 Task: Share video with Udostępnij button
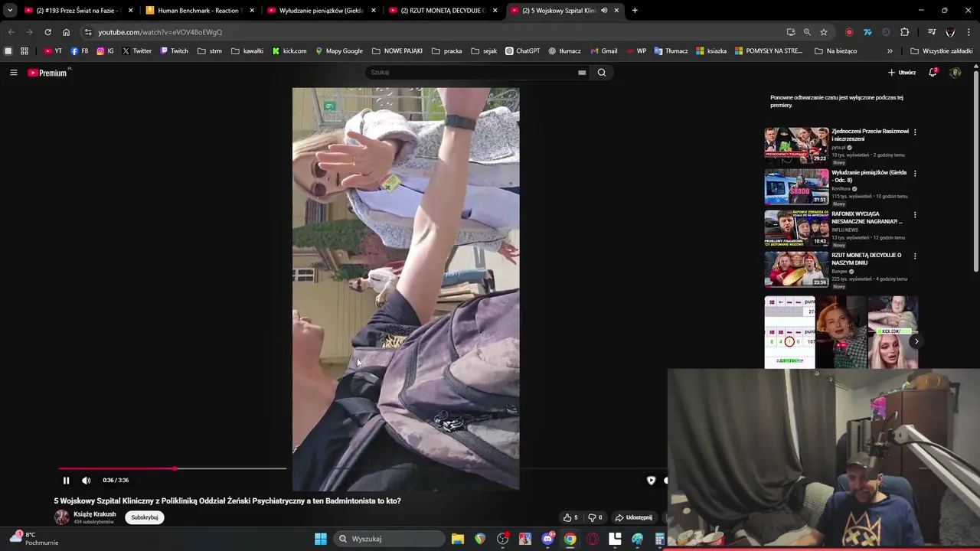point(634,517)
